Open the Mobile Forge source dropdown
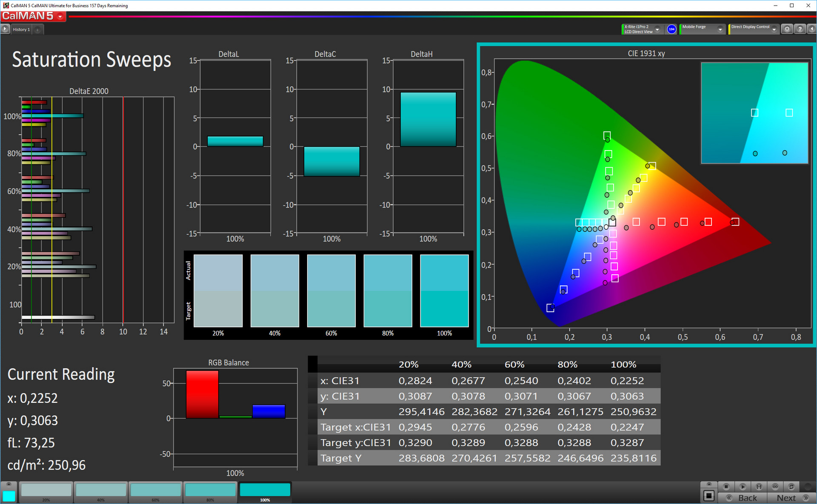817x504 pixels. [x=720, y=29]
